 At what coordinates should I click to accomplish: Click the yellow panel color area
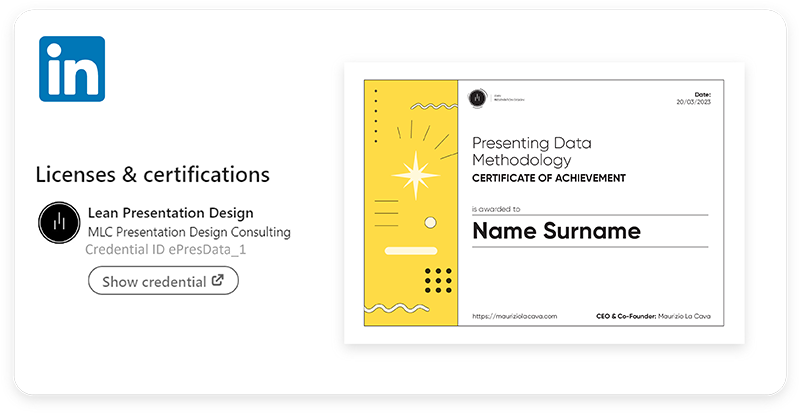[x=411, y=203]
